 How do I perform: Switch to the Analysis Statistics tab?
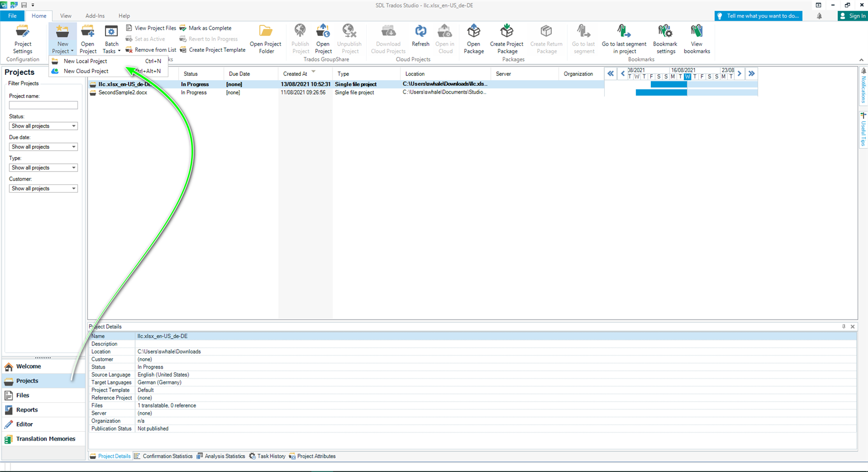(221, 456)
